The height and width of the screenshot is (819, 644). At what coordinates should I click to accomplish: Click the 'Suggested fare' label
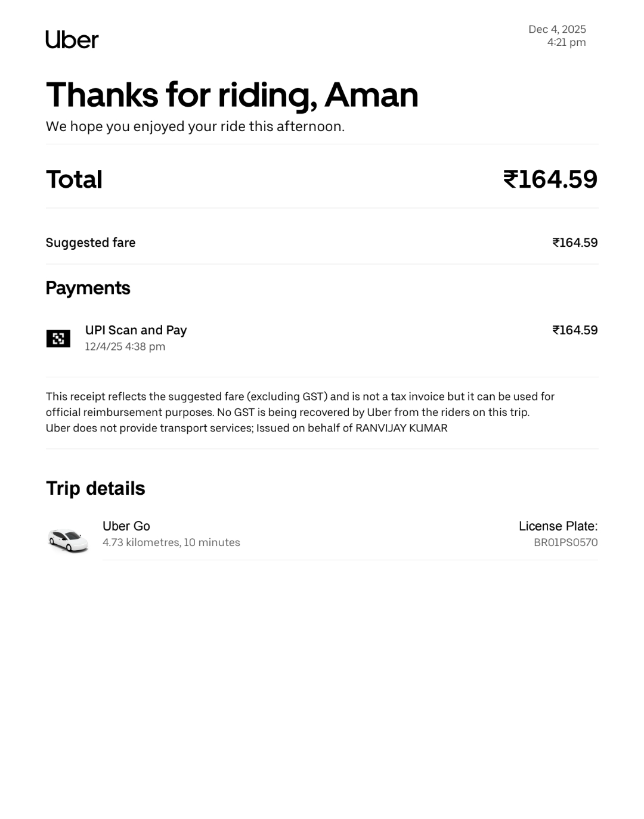tap(91, 243)
